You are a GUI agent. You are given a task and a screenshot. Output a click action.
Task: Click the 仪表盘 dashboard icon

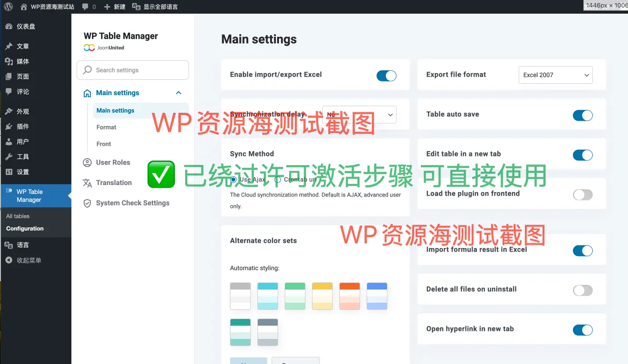tap(9, 26)
